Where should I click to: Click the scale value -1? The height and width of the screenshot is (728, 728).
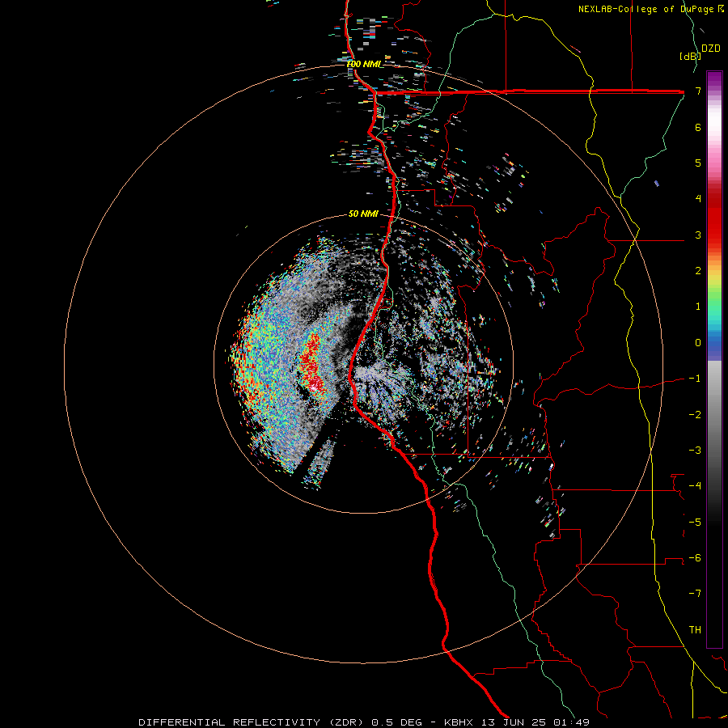click(695, 379)
